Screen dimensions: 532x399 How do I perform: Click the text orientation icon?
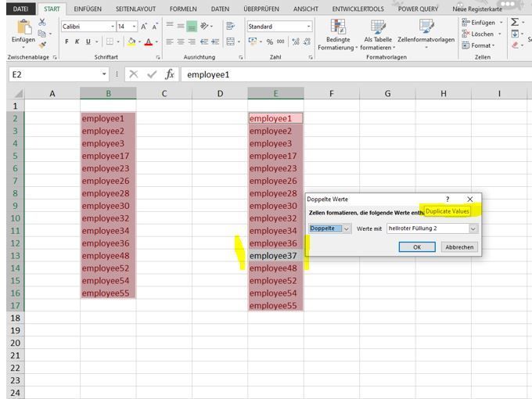point(204,26)
